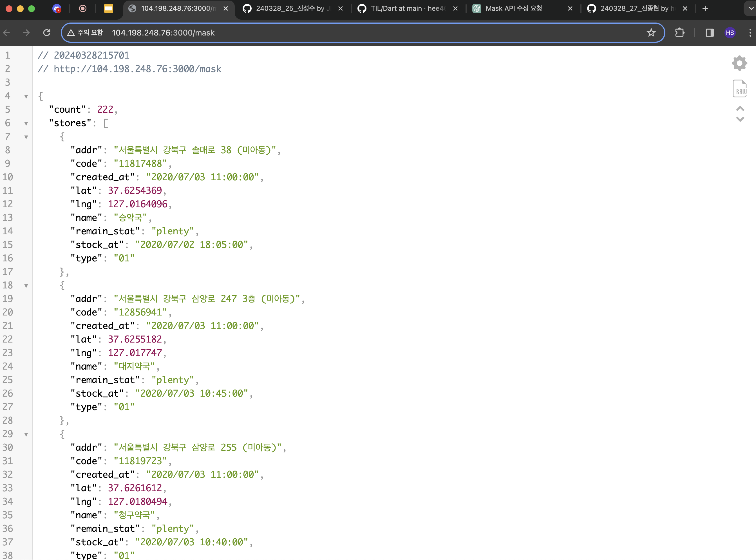Click the 주의 요함 security warning
Image resolution: width=756 pixels, height=560 pixels.
click(85, 33)
